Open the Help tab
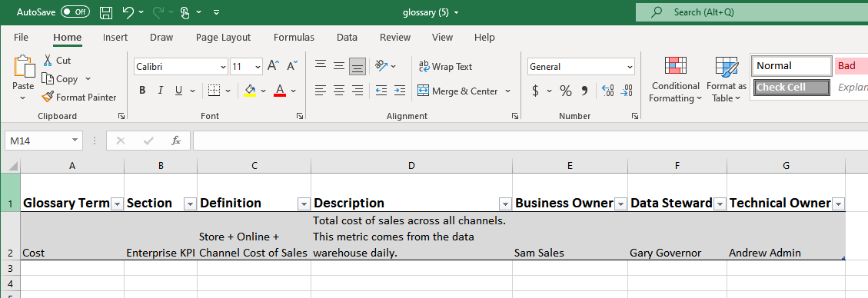This screenshot has height=298, width=868. [x=484, y=38]
